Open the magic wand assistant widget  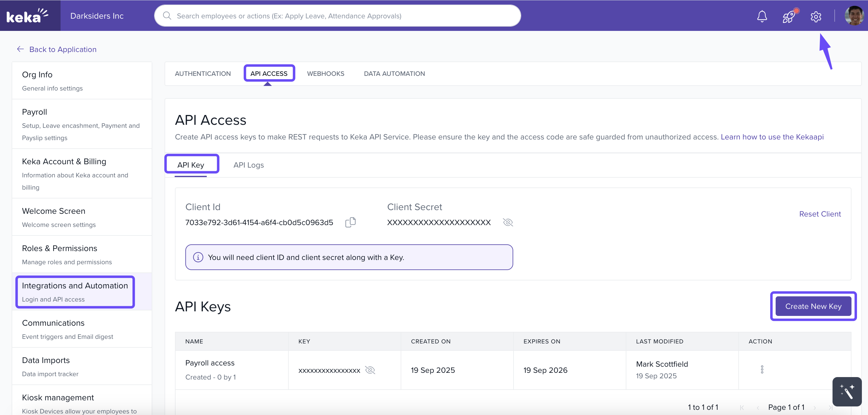[847, 391]
